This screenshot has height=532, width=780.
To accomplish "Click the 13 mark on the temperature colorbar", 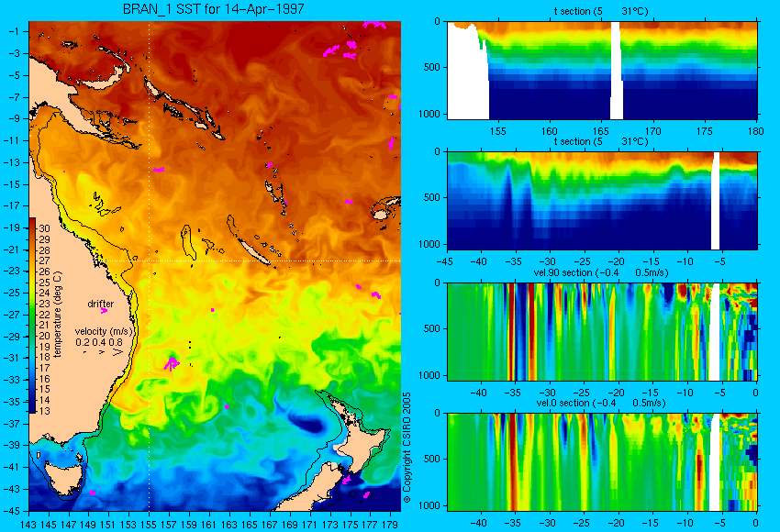I will 45,411.
